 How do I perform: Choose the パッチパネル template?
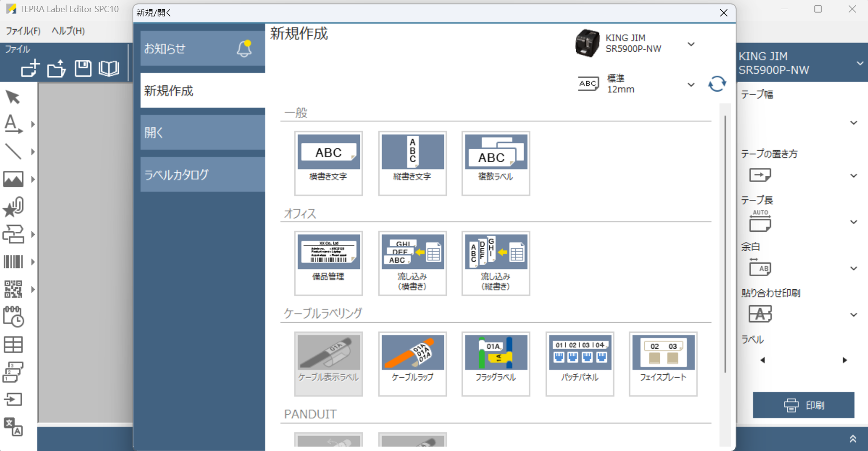(580, 364)
